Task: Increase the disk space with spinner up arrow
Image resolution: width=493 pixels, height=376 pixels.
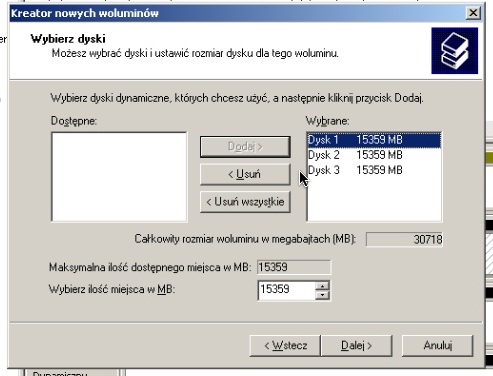Action: tap(322, 286)
